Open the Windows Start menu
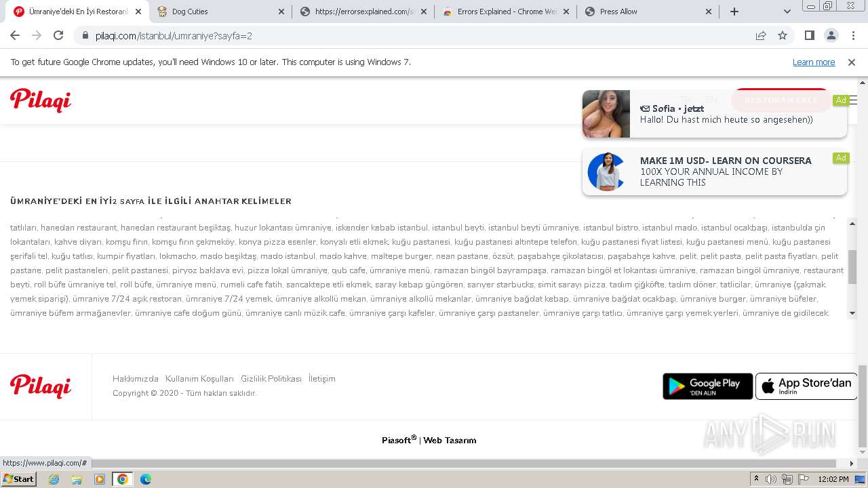The height and width of the screenshot is (488, 868). coord(19,479)
